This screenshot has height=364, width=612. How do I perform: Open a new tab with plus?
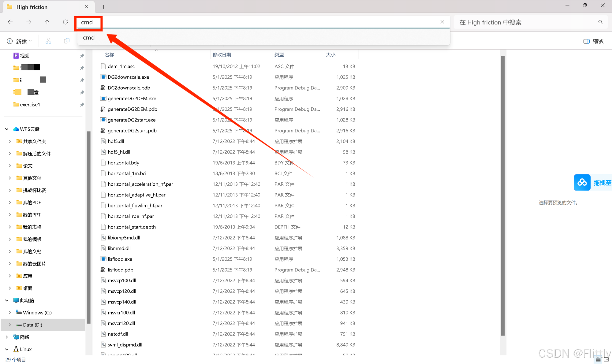pyautogui.click(x=103, y=7)
